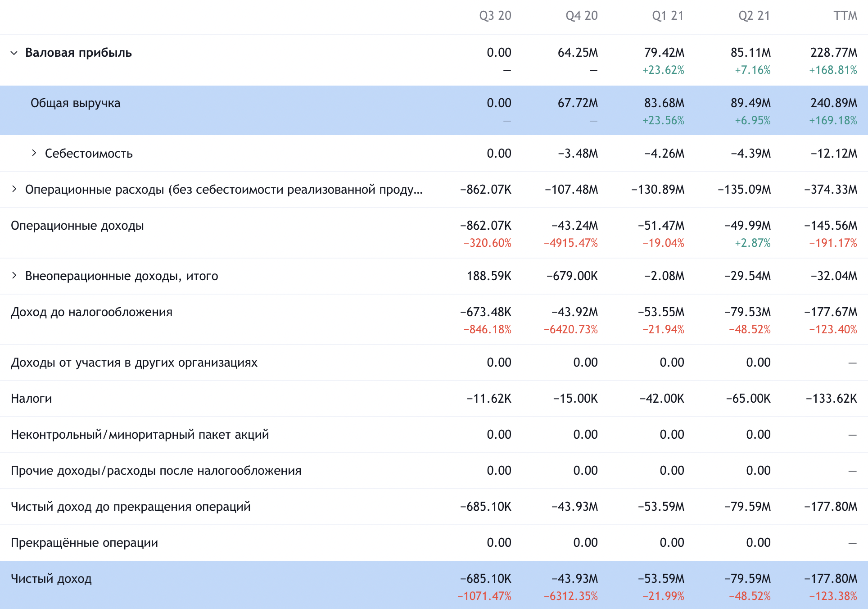Click Прочие доходы/расходы после налогообложения label

tap(156, 471)
